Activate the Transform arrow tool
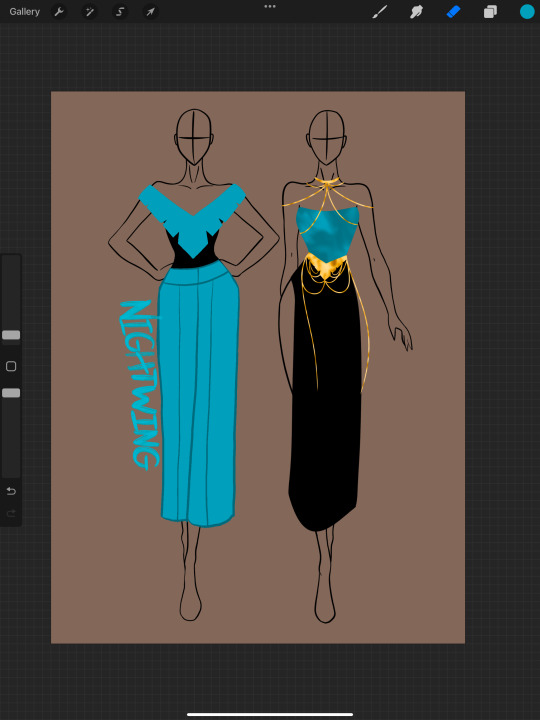 (x=151, y=11)
